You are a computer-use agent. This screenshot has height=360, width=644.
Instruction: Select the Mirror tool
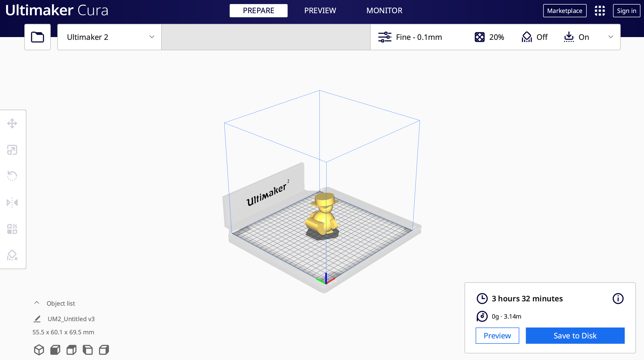12,203
